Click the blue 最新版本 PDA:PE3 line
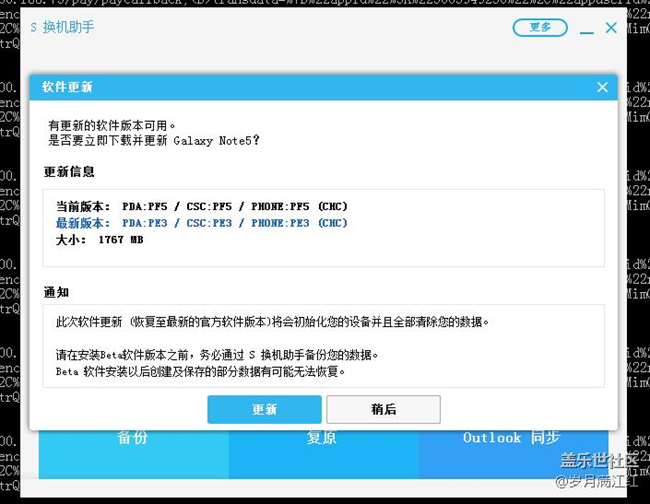 coord(202,223)
